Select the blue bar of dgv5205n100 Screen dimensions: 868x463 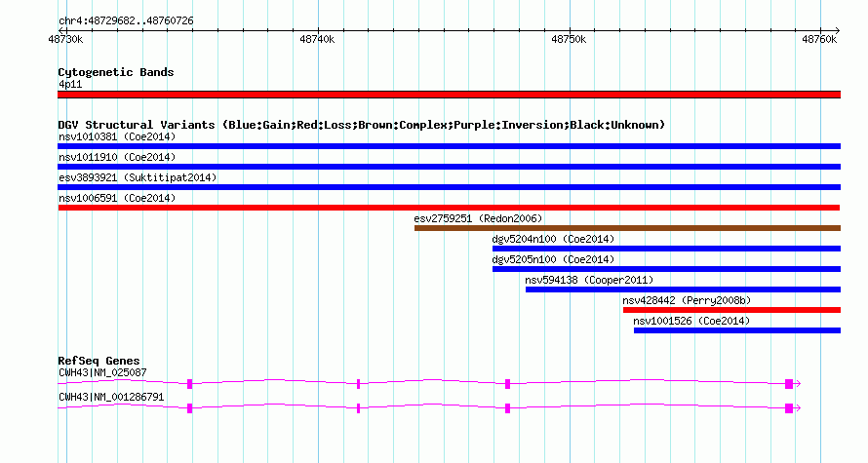tap(666, 269)
